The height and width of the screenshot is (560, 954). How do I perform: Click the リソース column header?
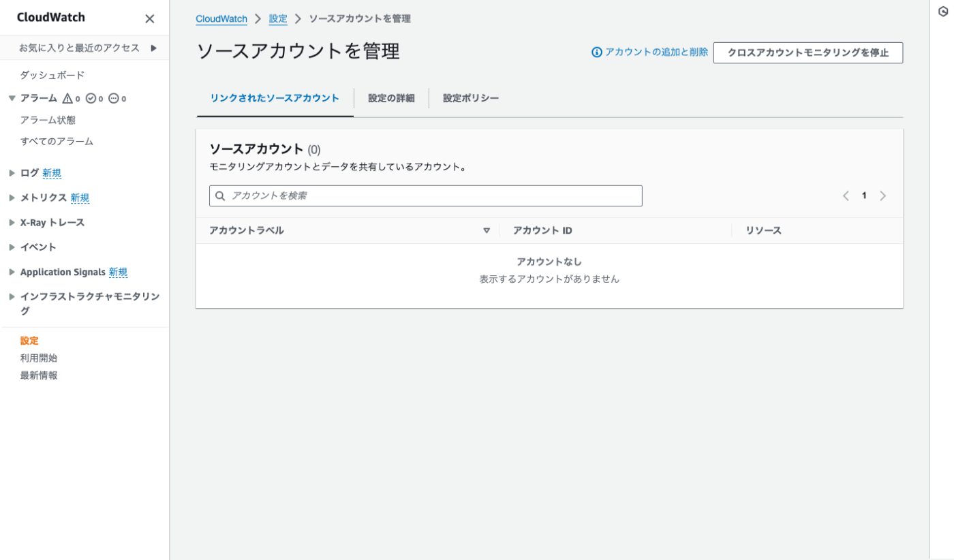763,231
